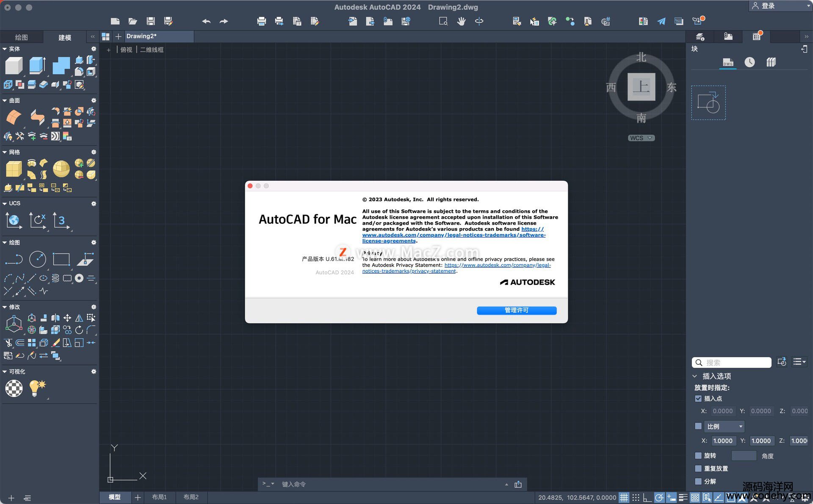
Task: Toggle grid display in status bar
Action: tap(624, 498)
